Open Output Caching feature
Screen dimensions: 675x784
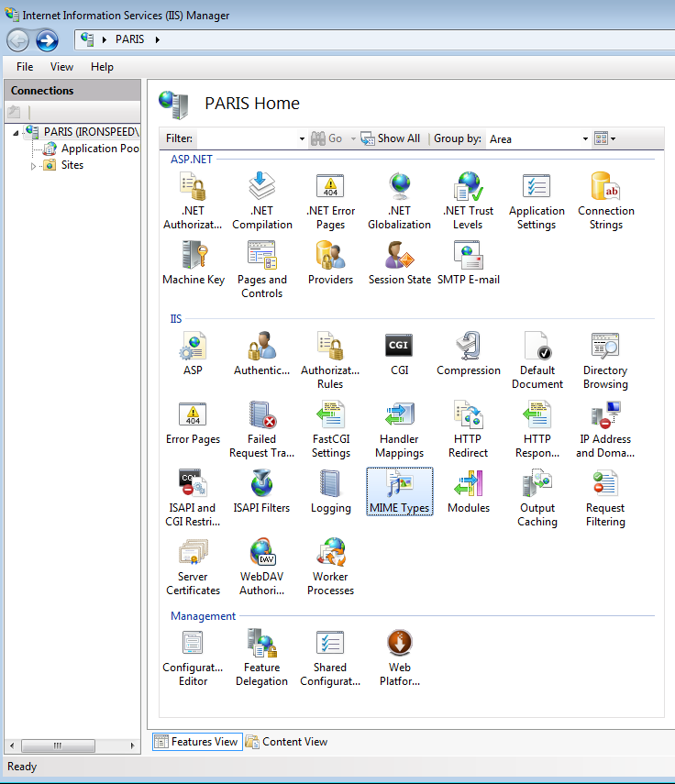pos(537,498)
